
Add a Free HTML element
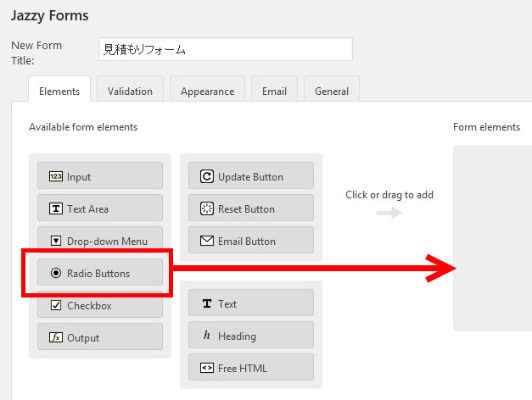251,367
